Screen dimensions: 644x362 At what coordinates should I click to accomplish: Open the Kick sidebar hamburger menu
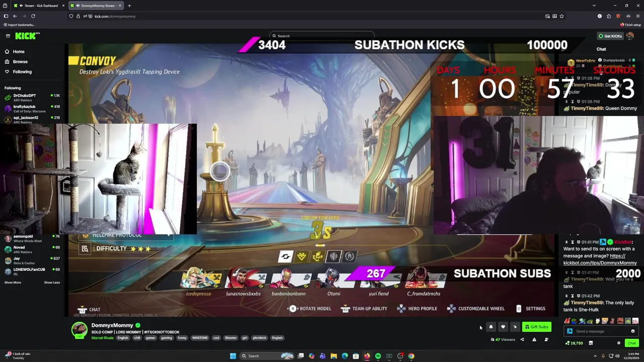[x=8, y=36]
